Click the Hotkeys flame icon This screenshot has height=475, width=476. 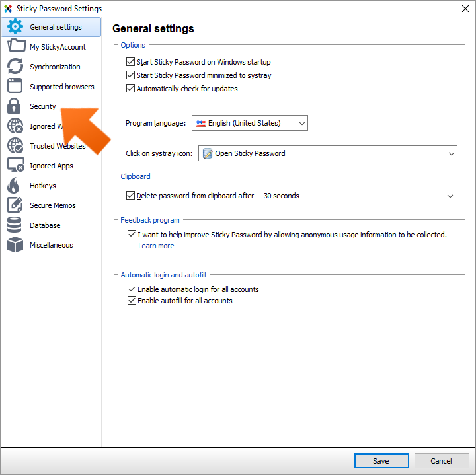point(13,185)
